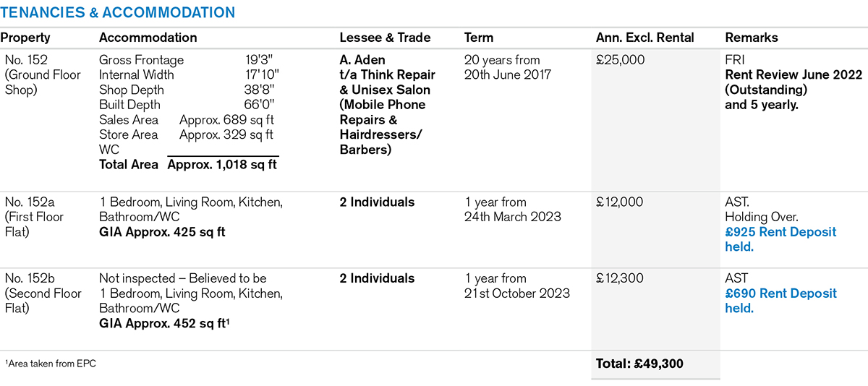Click the Remarks column header
This screenshot has width=868, height=386.
[751, 38]
